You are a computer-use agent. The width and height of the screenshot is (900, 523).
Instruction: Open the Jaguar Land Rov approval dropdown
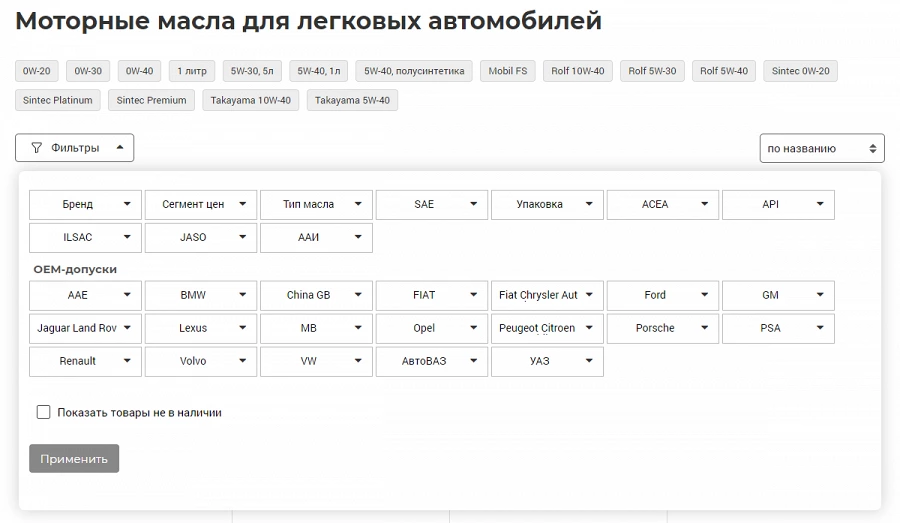86,328
